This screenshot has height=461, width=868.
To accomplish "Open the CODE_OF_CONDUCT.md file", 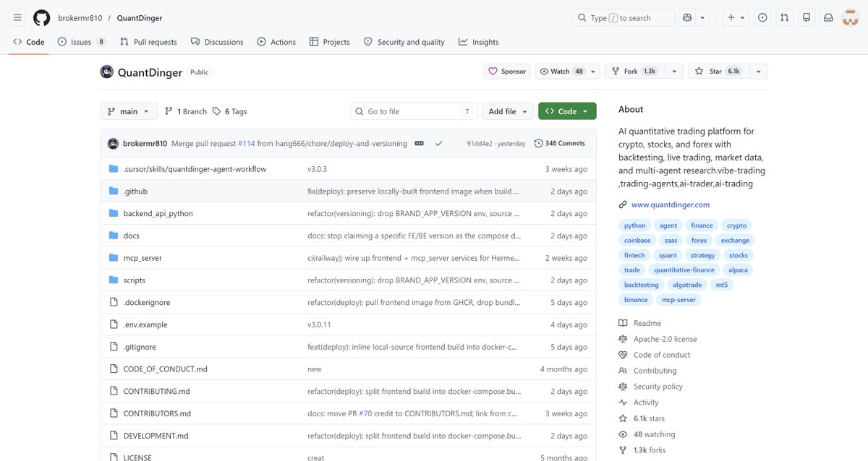I will click(166, 369).
